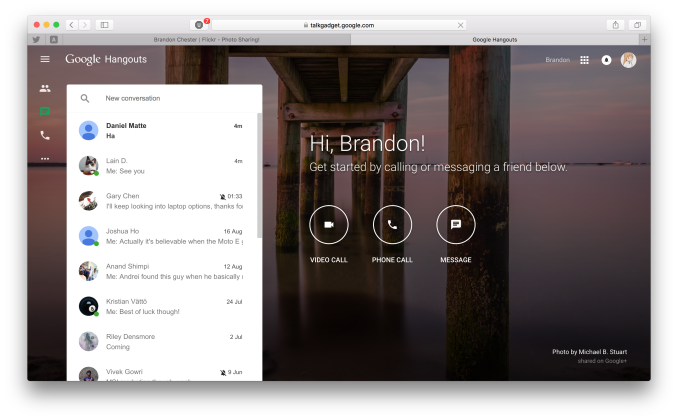Switch to the Google Hangouts tab

495,39
